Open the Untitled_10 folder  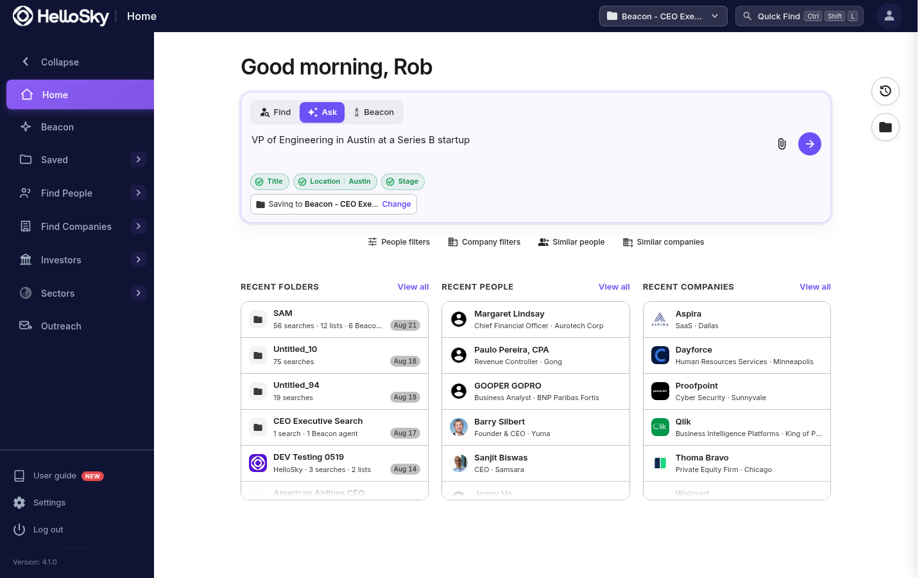(334, 356)
